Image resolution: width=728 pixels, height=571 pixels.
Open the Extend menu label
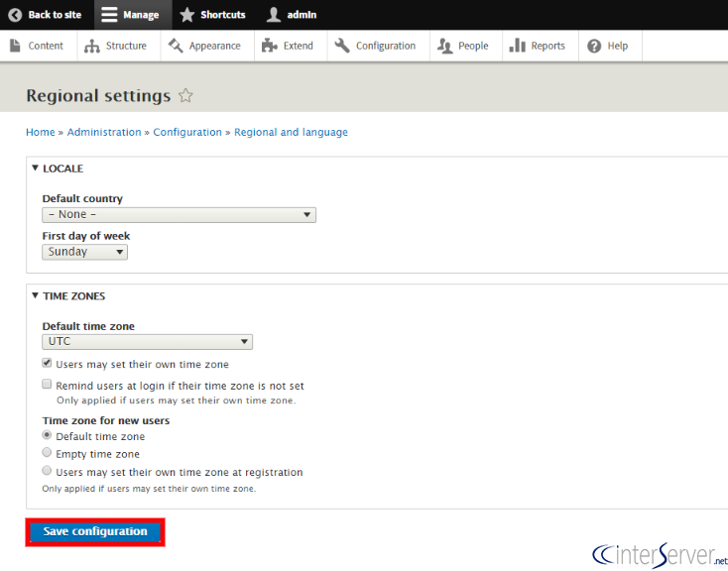point(299,46)
